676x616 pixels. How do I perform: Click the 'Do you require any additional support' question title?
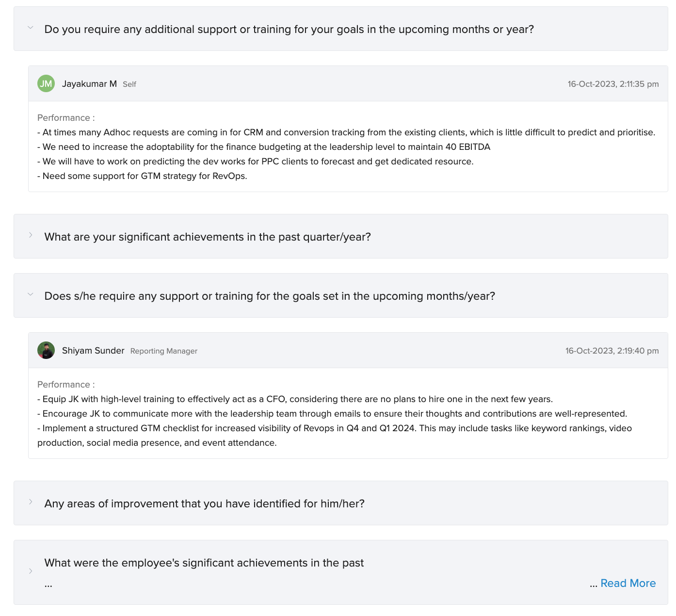(x=289, y=29)
